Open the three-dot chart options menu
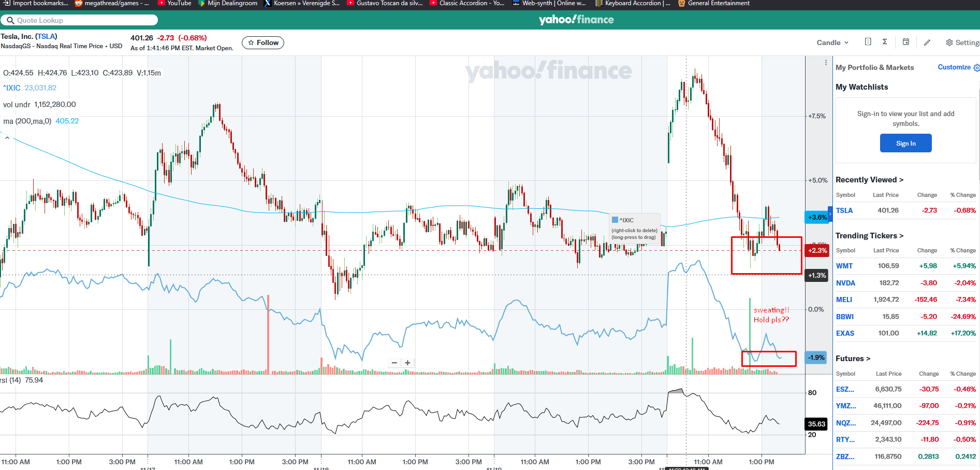 tap(826, 63)
